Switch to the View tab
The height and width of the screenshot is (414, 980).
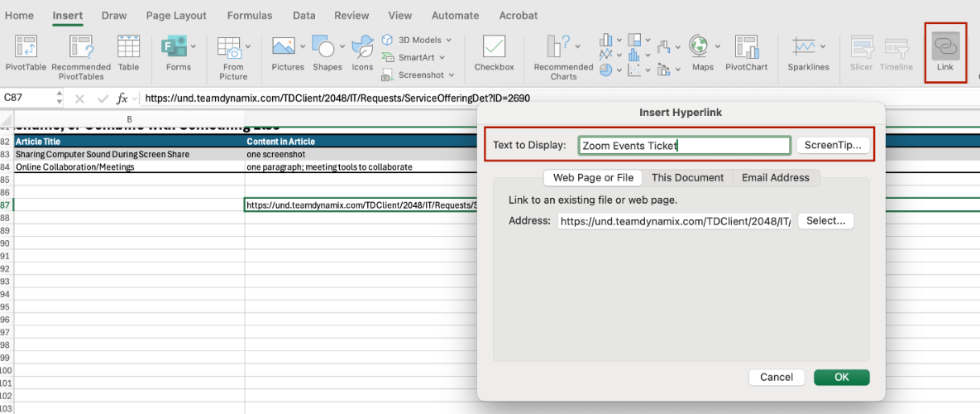click(400, 16)
